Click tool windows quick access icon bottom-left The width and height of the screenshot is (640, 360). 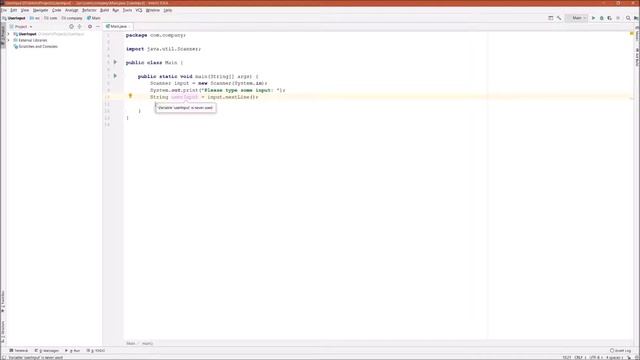pyautogui.click(x=3, y=358)
